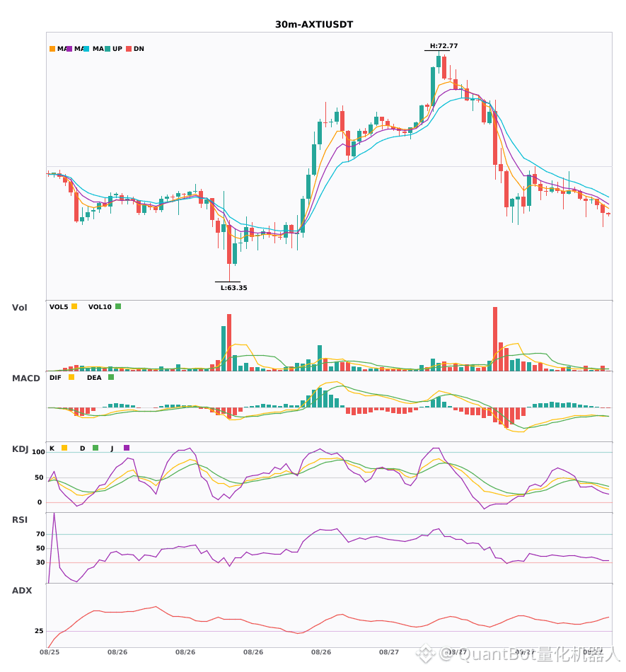Click the ADX panel label
Screen dimensions: 626x672
(x=22, y=591)
